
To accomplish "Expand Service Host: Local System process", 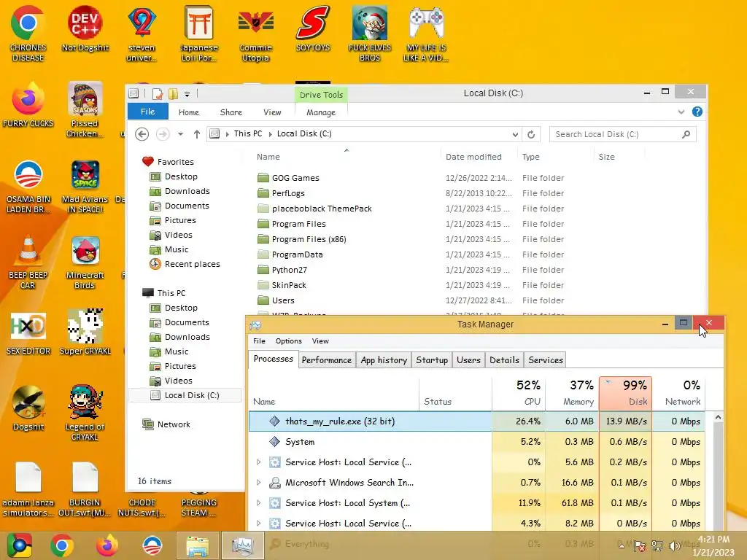I will click(x=258, y=503).
